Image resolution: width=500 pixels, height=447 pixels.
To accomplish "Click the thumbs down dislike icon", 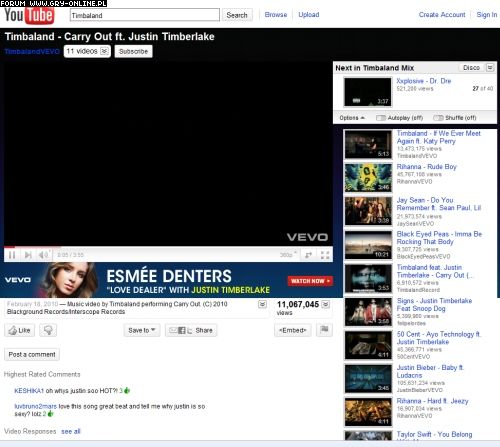I will pos(48,330).
